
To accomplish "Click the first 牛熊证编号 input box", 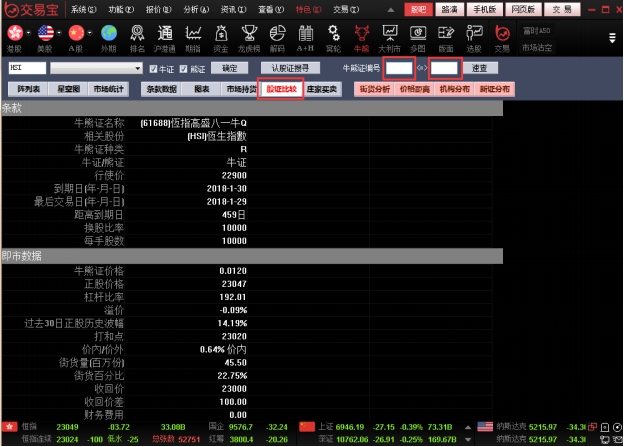I will (x=400, y=69).
